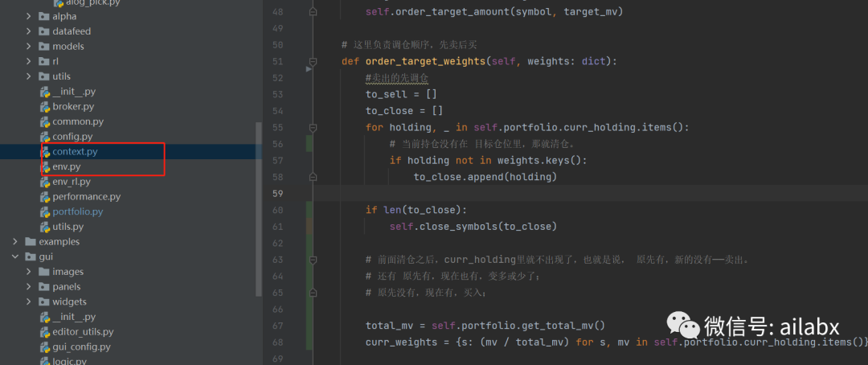The height and width of the screenshot is (365, 868).
Task: Expand the images folder
Action: 29,272
